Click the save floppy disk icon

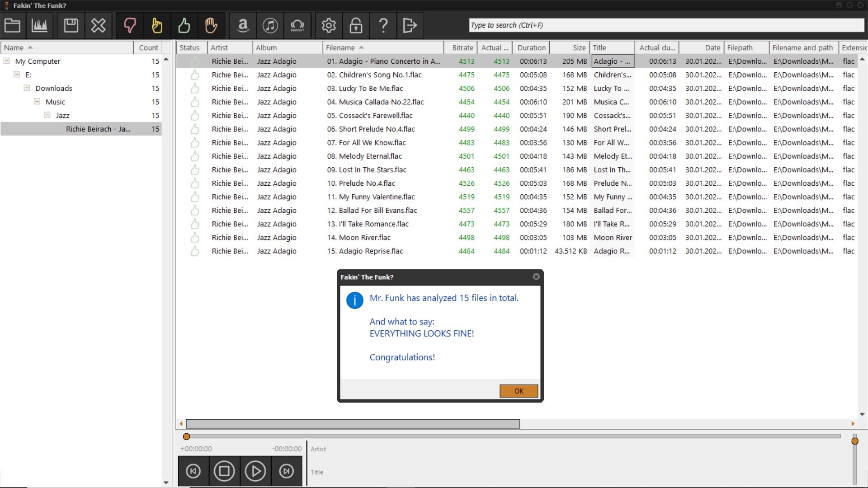pos(71,25)
